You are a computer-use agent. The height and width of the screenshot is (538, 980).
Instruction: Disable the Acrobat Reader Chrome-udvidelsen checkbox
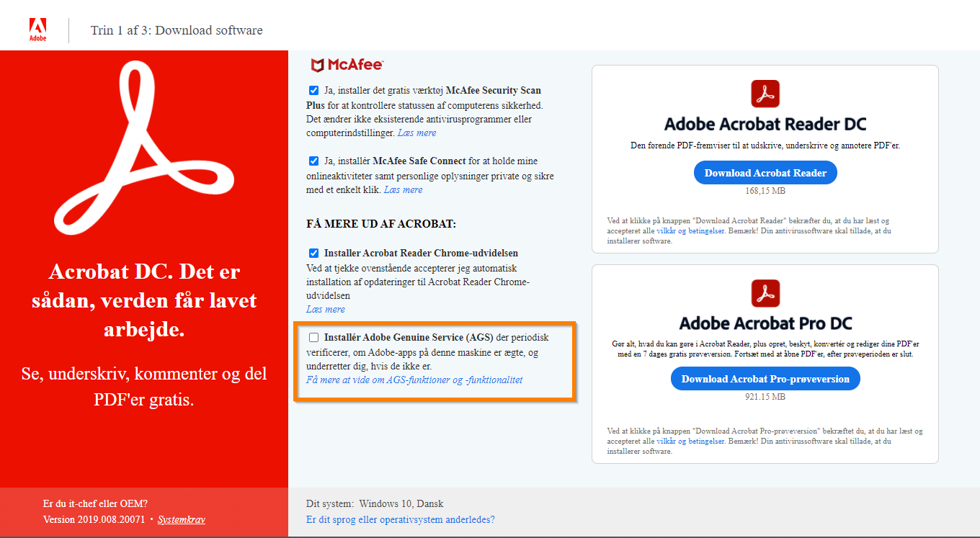point(313,253)
